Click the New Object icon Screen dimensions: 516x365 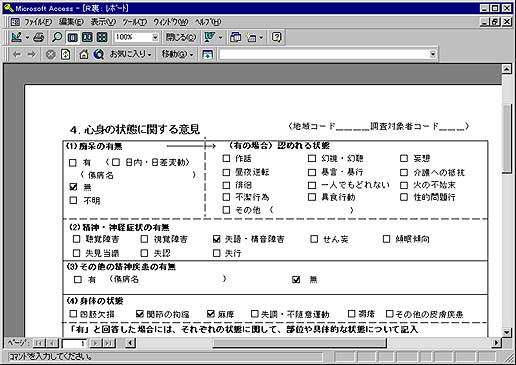pyautogui.click(x=251, y=37)
